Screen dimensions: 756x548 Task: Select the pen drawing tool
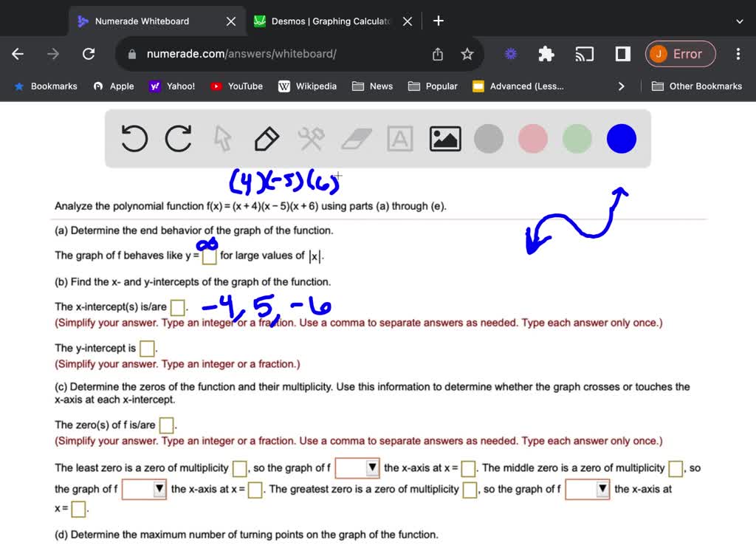[267, 138]
